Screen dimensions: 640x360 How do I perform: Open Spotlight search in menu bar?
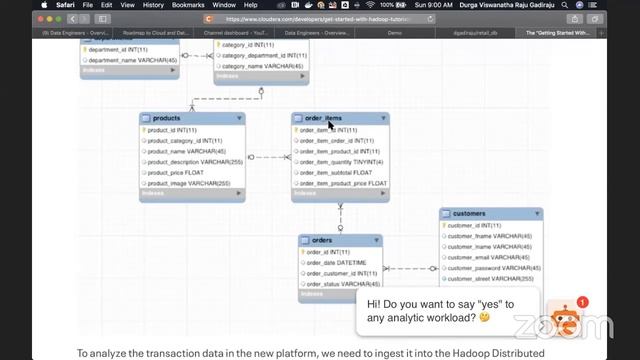(x=564, y=5)
